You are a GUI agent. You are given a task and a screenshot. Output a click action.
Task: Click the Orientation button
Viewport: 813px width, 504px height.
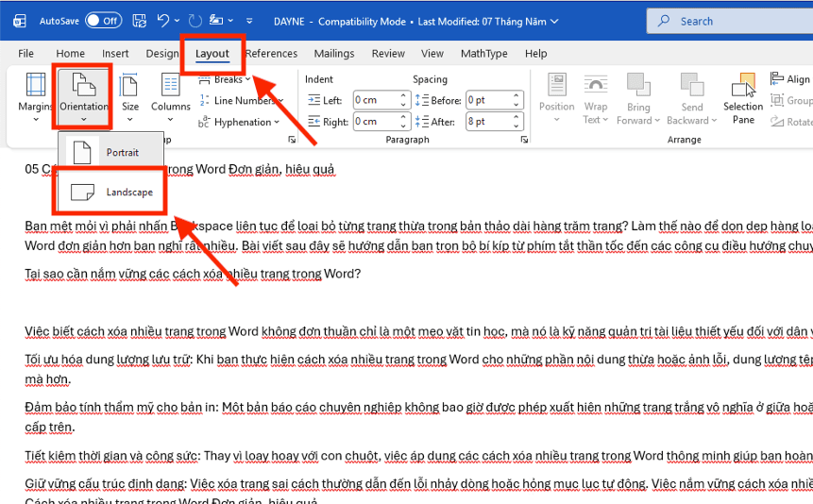point(83,97)
